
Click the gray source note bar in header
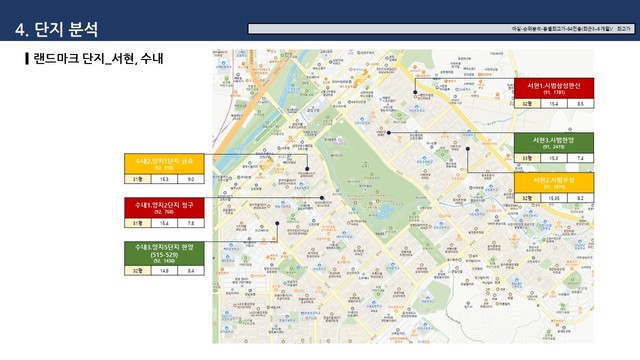[x=441, y=29]
